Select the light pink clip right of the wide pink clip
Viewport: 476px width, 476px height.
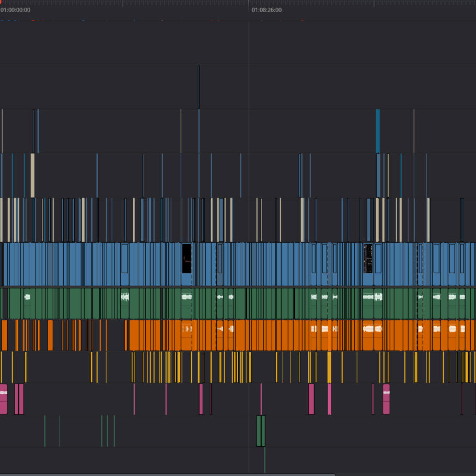[x=329, y=399]
